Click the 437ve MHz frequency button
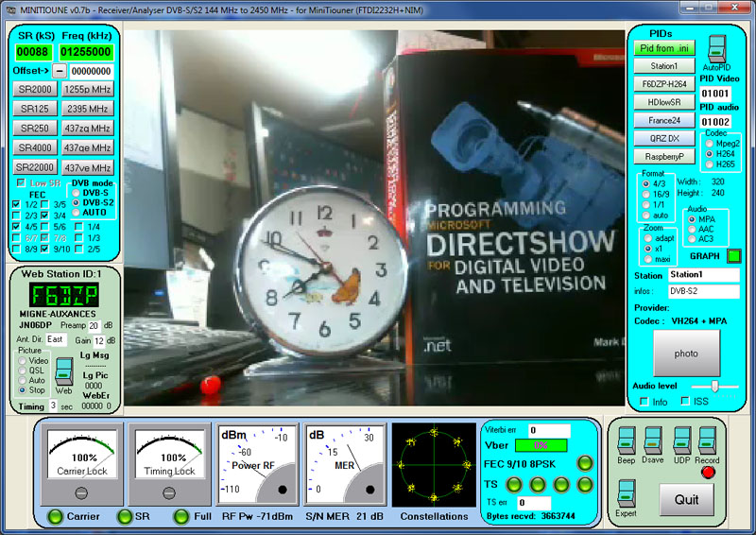The image size is (756, 535). pyautogui.click(x=88, y=167)
